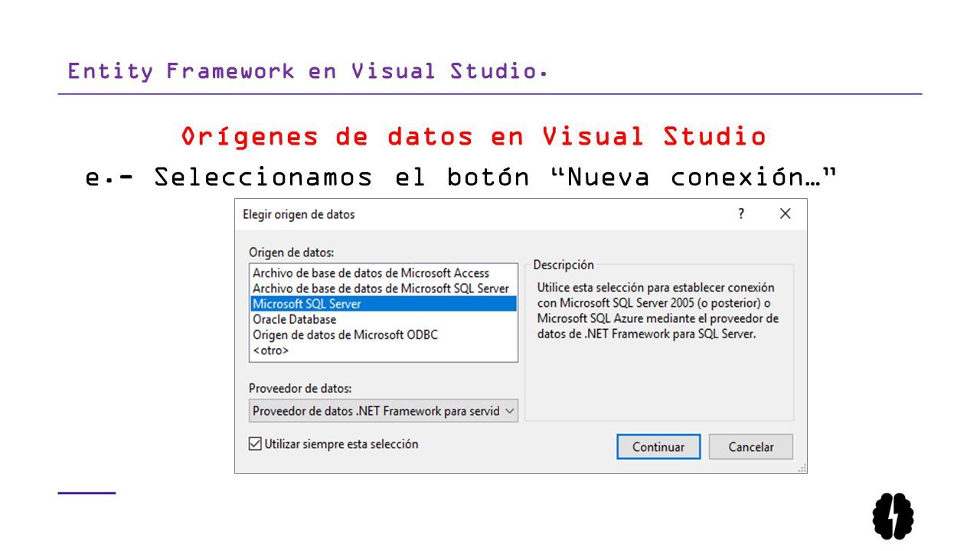Select 'Oracle Database' data source
The width and height of the screenshot is (980, 551).
(384, 319)
